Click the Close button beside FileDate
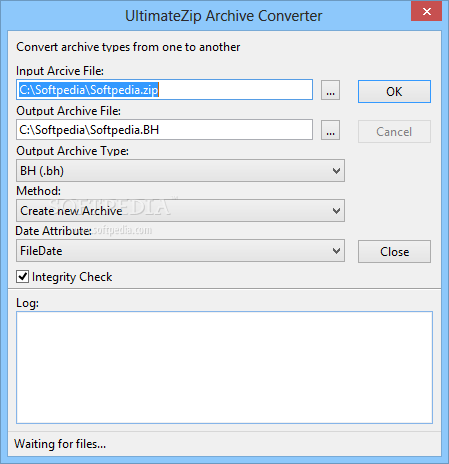449x464 pixels. [x=394, y=252]
